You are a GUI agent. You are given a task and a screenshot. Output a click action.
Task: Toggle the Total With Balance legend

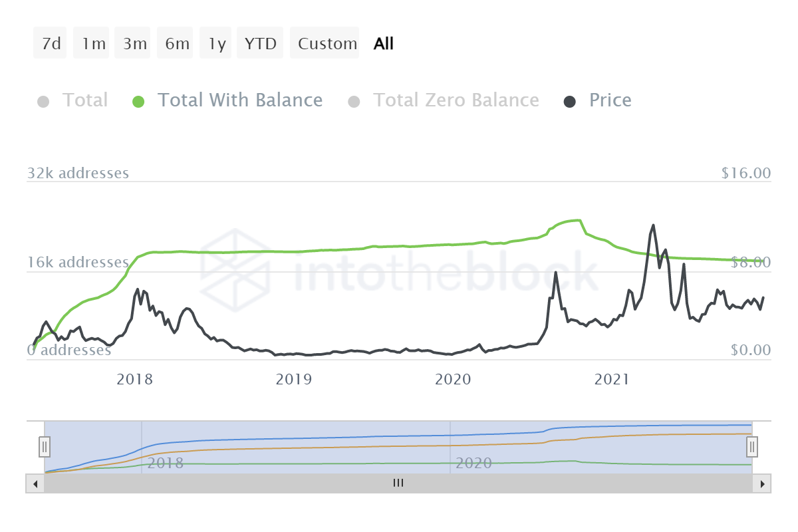tap(239, 100)
